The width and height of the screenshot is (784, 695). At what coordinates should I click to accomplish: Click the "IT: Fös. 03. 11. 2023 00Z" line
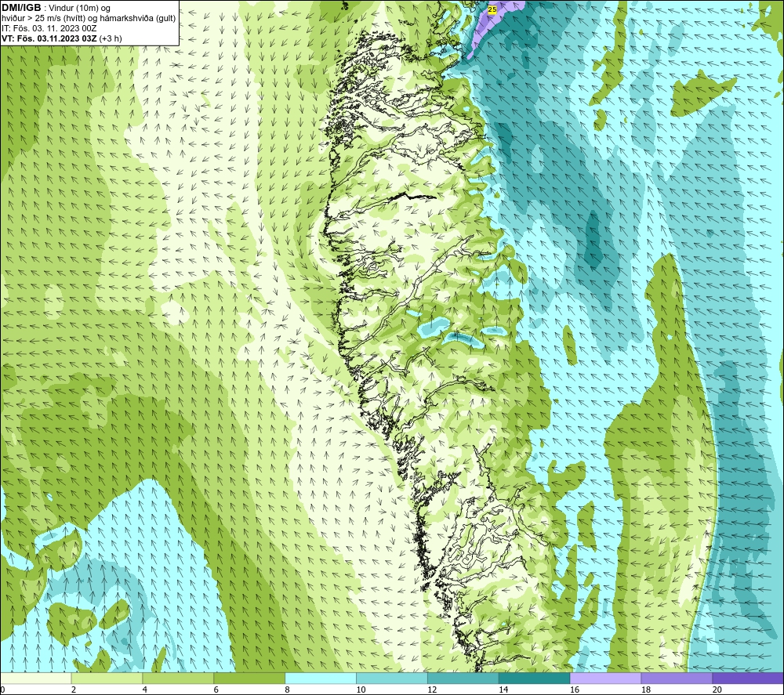tap(49, 28)
